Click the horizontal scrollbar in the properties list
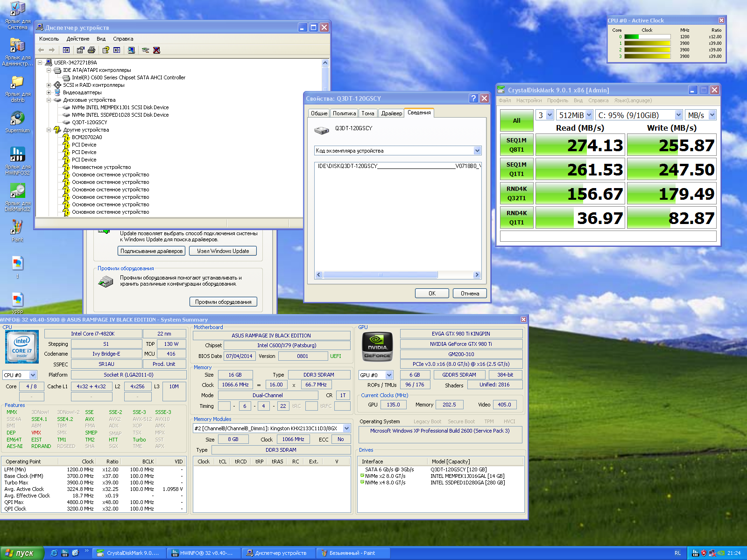The width and height of the screenshot is (747, 560). point(380,275)
